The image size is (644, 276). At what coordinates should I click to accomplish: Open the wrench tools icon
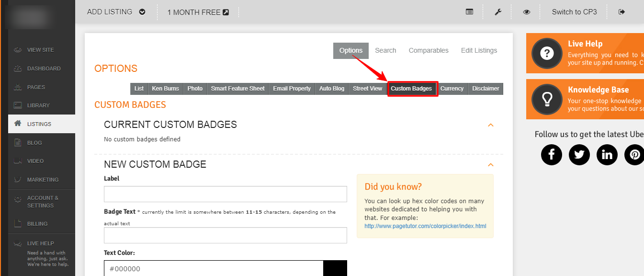[498, 12]
